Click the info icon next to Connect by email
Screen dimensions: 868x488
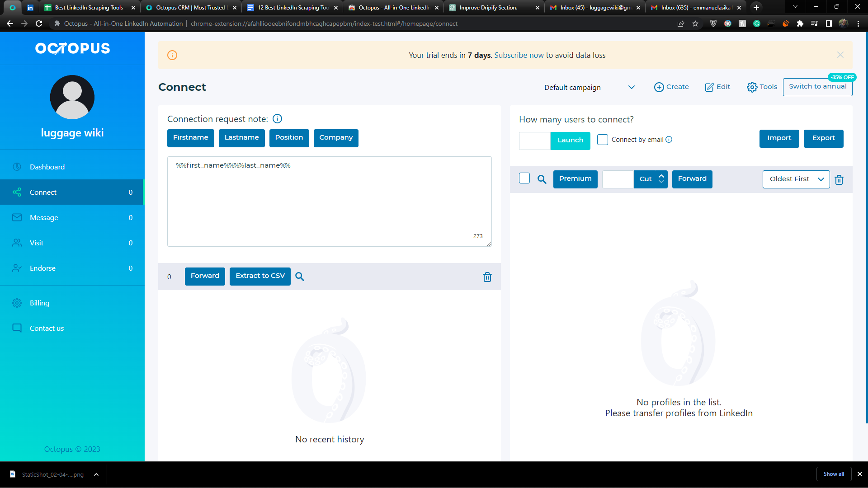coord(669,140)
